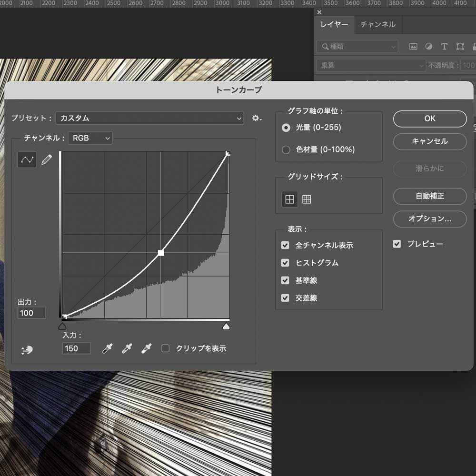This screenshot has height=476, width=476.
Task: Open the curves preset gear menu
Action: point(257,118)
